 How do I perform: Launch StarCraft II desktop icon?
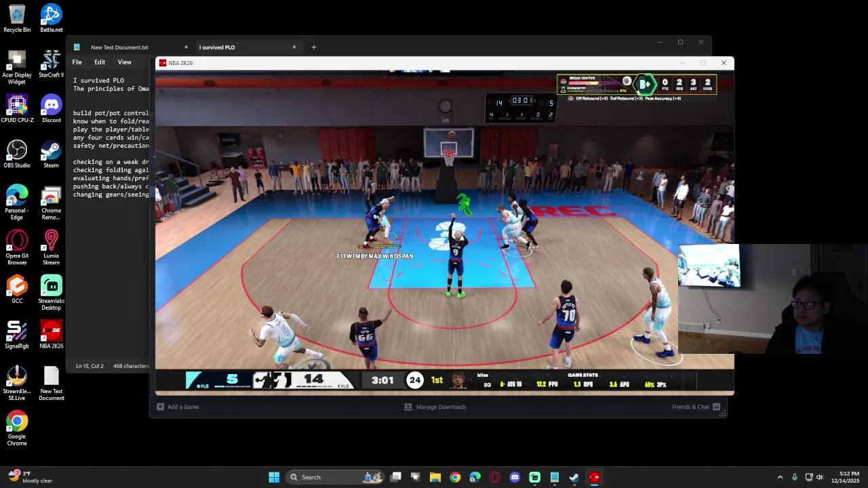51,64
